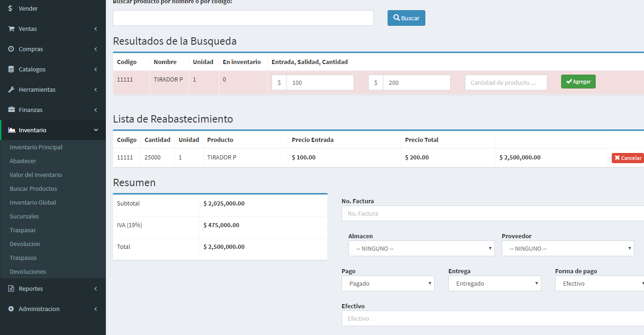This screenshot has height=335, width=644.
Task: Click the $ 100.00 cell in reabastecimiento list
Action: tap(304, 157)
